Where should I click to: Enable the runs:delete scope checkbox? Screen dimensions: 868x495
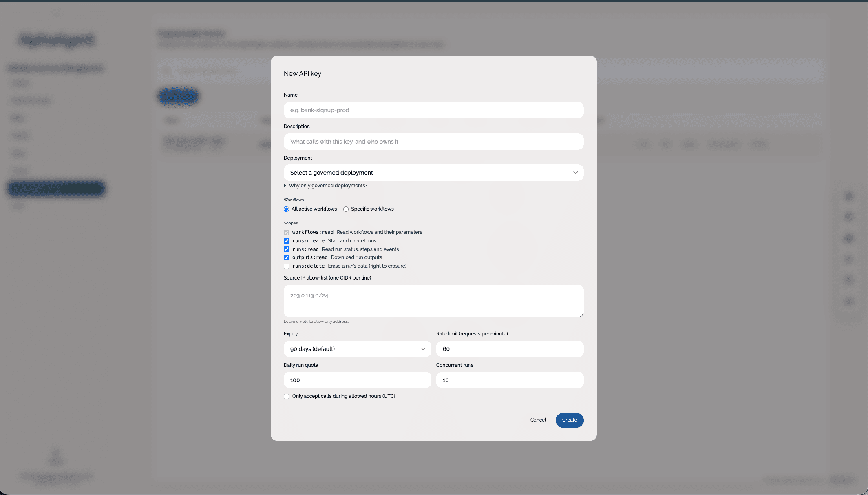point(287,266)
